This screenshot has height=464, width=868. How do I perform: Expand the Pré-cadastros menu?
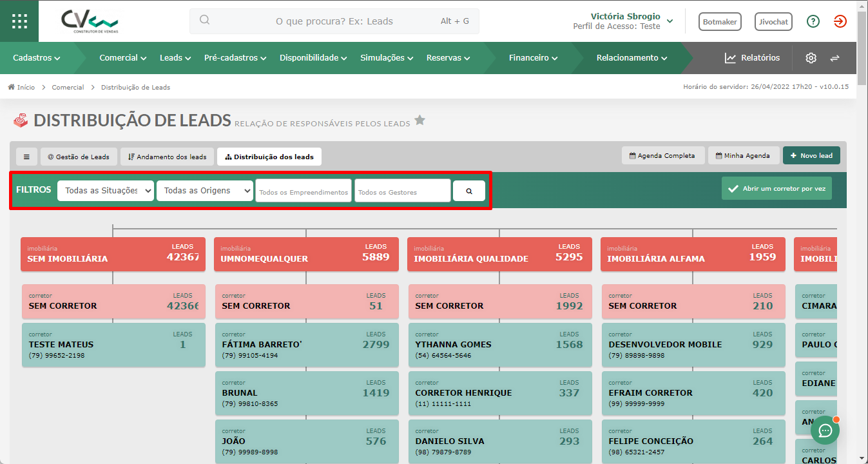[x=235, y=58]
